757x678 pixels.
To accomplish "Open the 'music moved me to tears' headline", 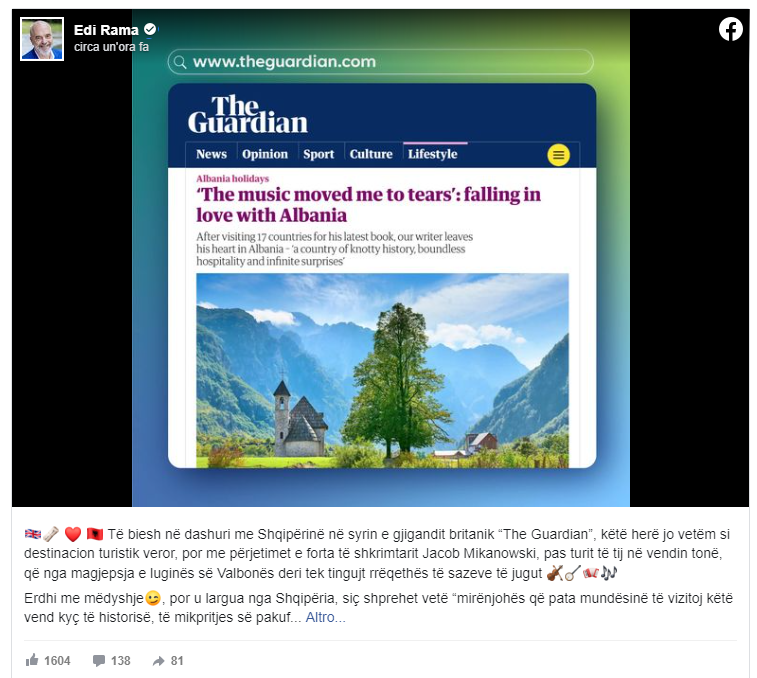I will [368, 205].
